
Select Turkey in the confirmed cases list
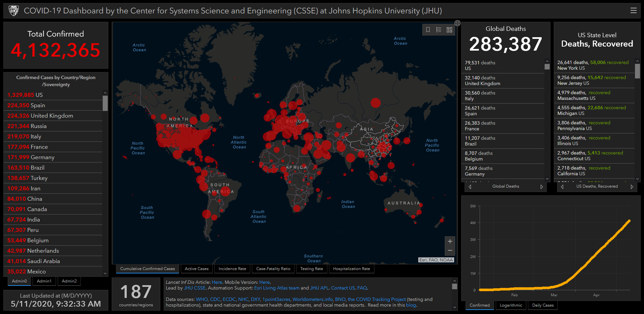(x=53, y=178)
